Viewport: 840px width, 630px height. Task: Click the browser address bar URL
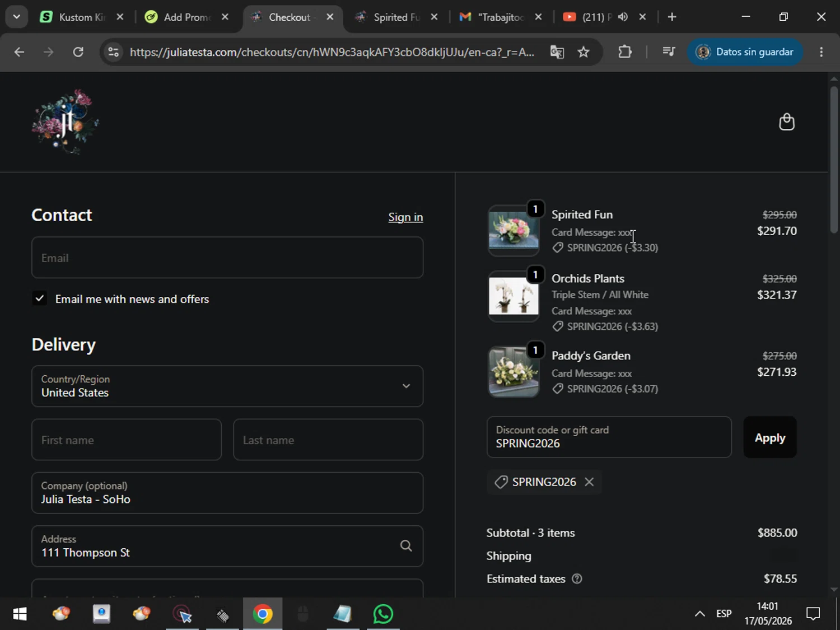tap(332, 52)
